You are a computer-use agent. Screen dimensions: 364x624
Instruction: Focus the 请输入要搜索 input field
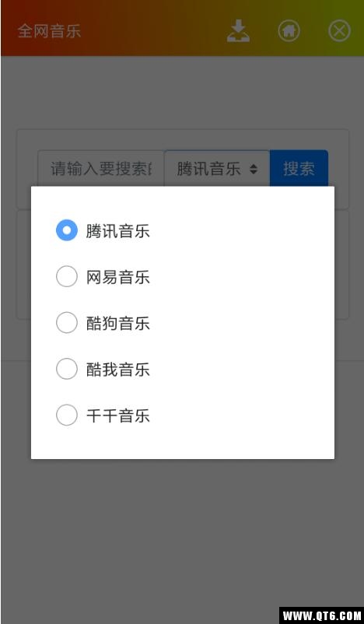tap(101, 169)
